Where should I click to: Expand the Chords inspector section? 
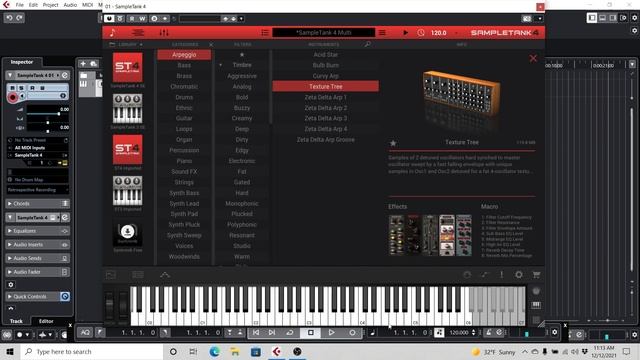(x=38, y=203)
